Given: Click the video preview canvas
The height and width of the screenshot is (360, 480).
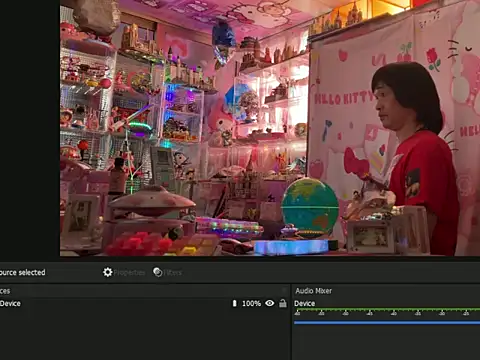Looking at the screenshot, I should (270, 128).
